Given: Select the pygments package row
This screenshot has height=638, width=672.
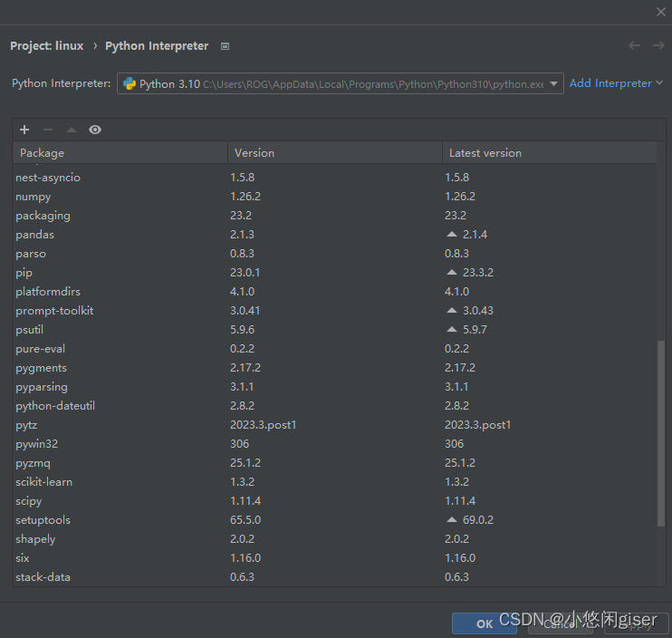Looking at the screenshot, I should click(x=334, y=368).
